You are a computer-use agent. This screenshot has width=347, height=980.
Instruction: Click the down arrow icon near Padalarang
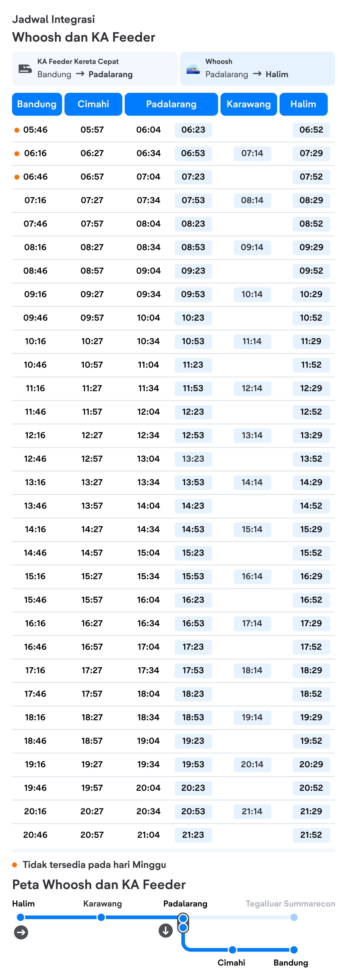166,931
